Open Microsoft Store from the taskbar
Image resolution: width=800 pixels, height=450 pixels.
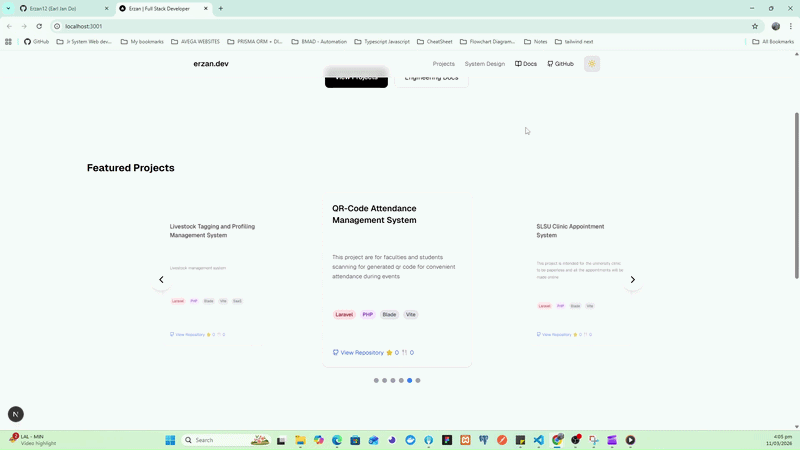pyautogui.click(x=355, y=440)
